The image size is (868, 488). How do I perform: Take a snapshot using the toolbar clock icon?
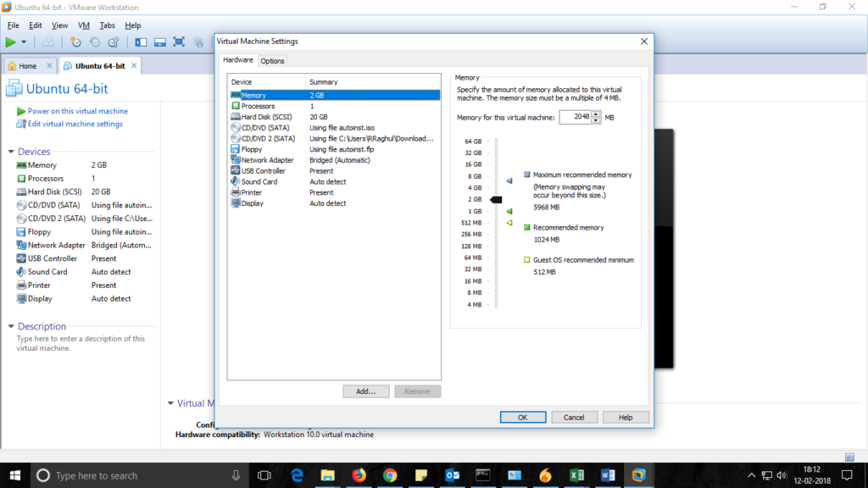click(76, 42)
